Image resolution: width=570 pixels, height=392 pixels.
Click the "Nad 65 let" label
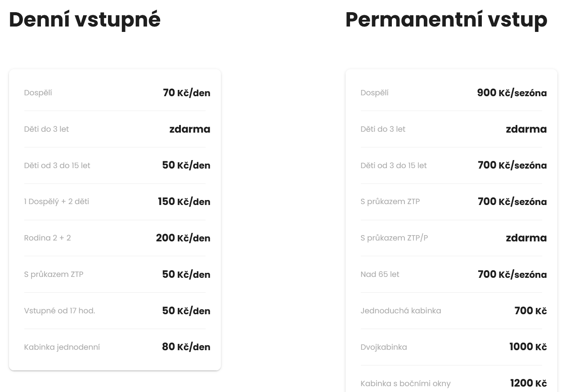[380, 274]
